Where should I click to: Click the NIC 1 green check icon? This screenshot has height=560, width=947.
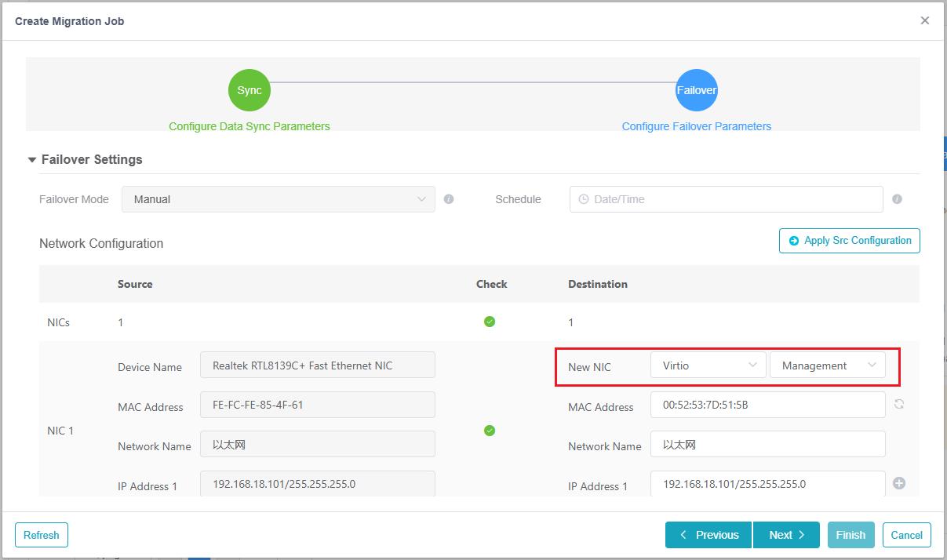tap(490, 431)
